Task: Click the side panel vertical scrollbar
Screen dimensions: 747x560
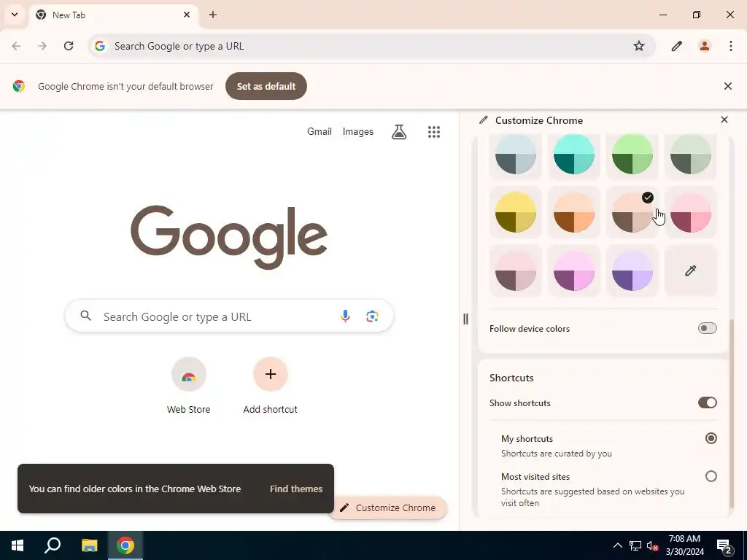Action: coord(732,414)
